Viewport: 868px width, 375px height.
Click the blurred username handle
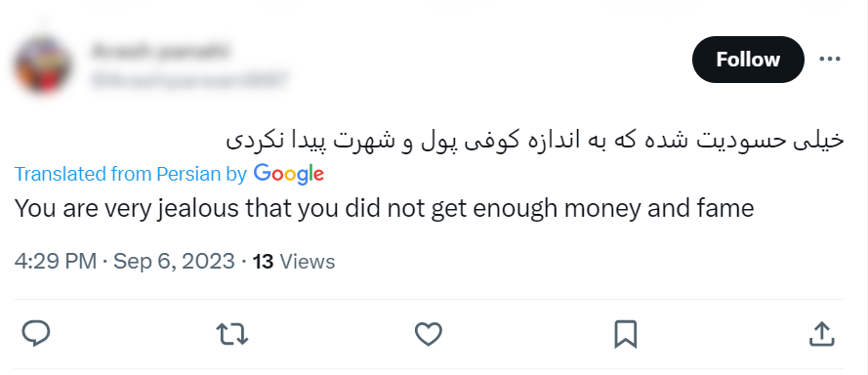189,79
